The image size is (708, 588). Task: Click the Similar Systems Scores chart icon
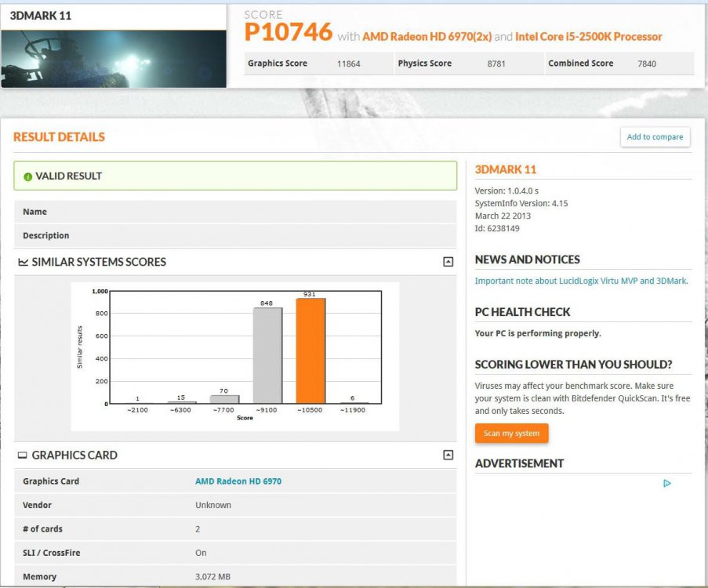pyautogui.click(x=23, y=262)
